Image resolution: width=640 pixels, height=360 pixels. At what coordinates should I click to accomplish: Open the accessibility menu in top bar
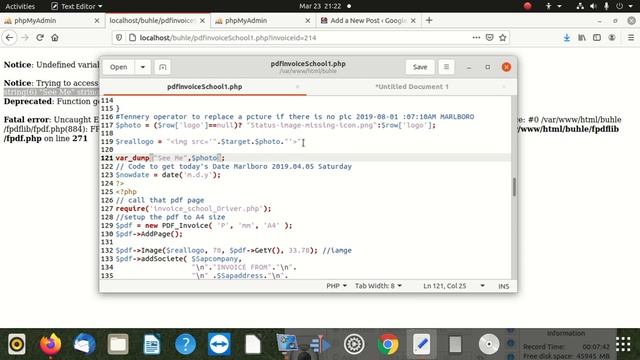[553, 6]
